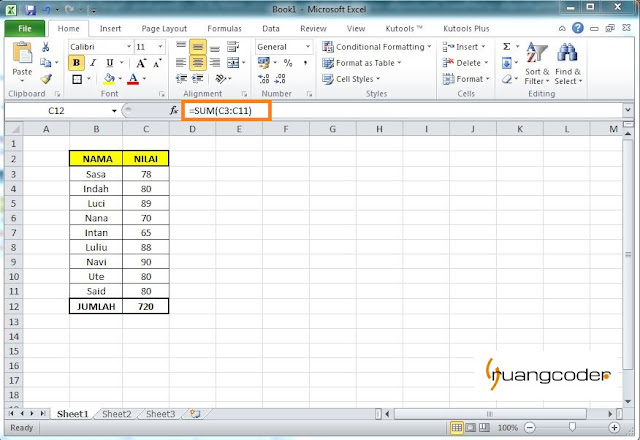Click the Decrease Decimal icon
Image resolution: width=640 pixels, height=440 pixels.
pyautogui.click(x=280, y=79)
